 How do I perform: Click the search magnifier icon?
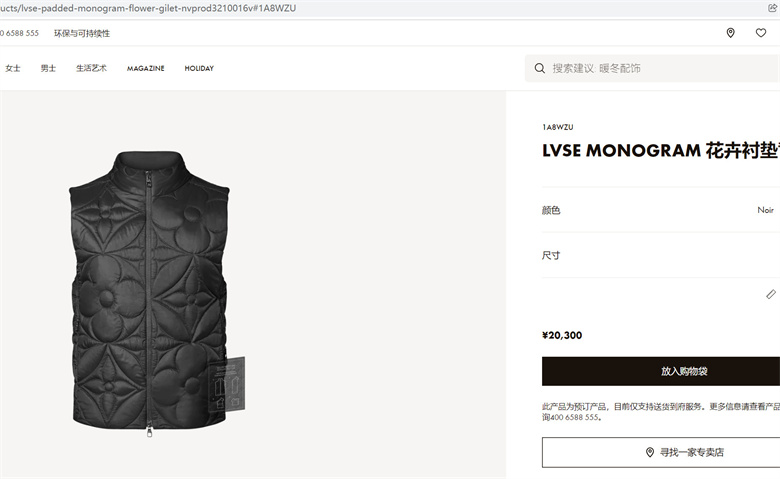point(540,68)
